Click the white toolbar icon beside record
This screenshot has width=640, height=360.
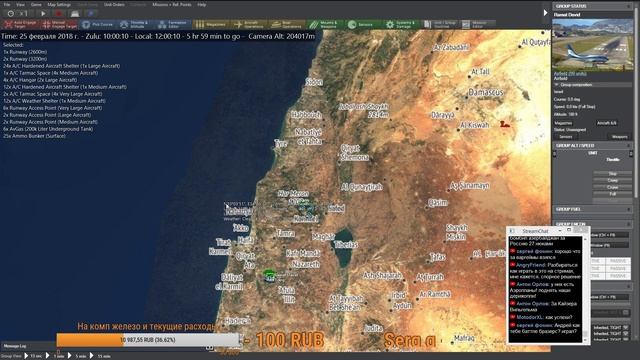coord(75,13)
